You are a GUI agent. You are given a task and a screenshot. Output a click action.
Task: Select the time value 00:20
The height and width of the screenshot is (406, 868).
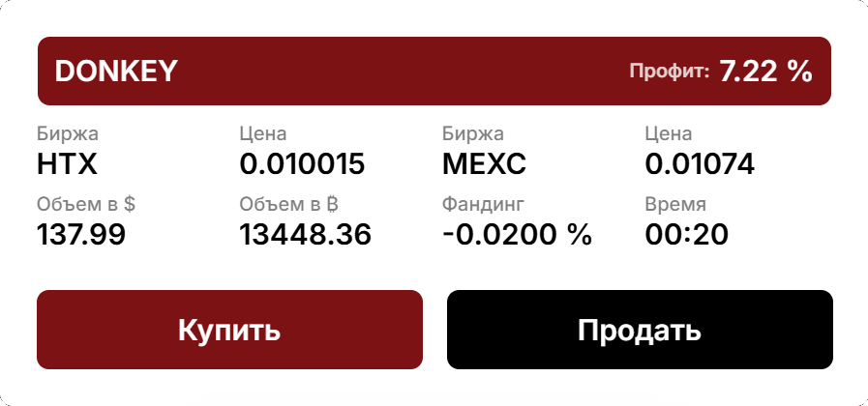tap(686, 234)
